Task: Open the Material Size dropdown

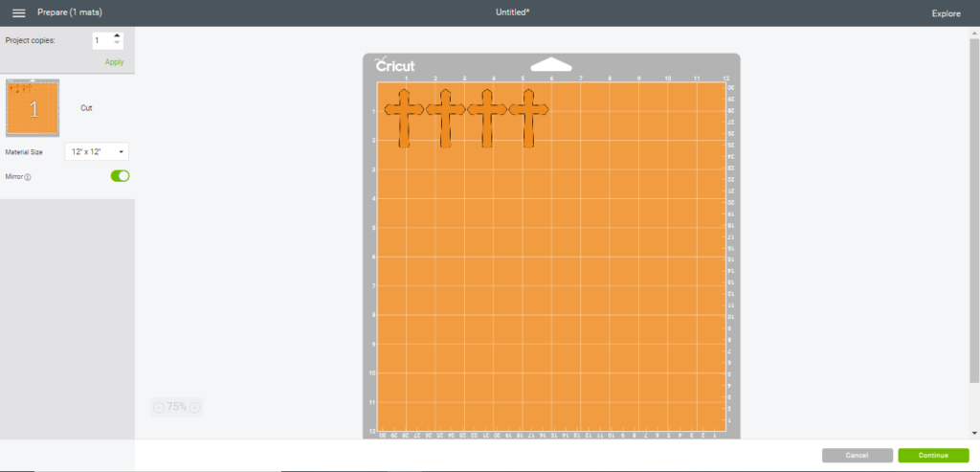Action: coord(97,152)
